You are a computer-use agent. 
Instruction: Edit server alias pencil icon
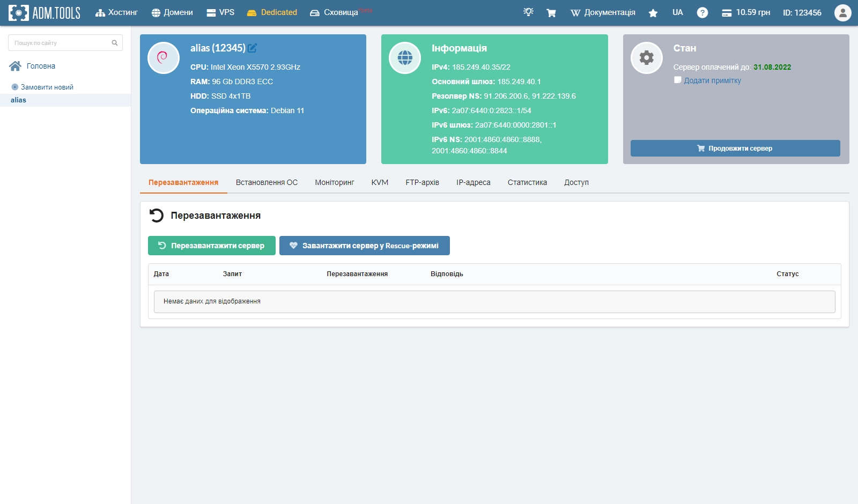253,48
